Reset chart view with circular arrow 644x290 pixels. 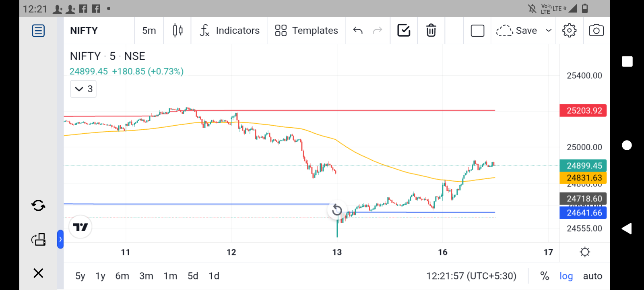point(337,210)
